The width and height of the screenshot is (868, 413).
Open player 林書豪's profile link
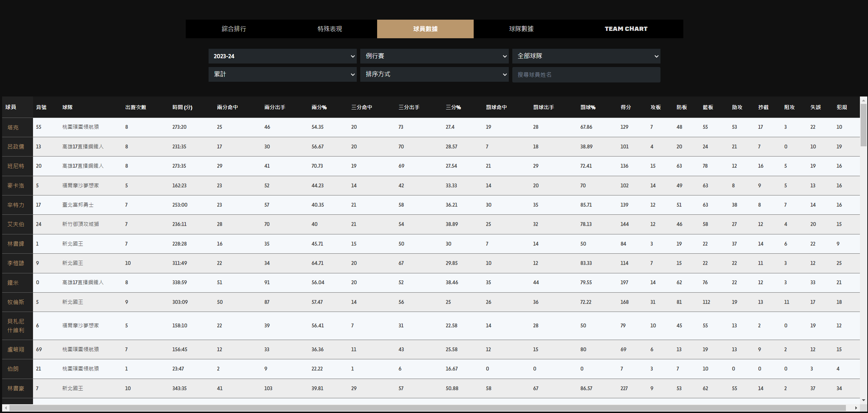[x=16, y=388]
